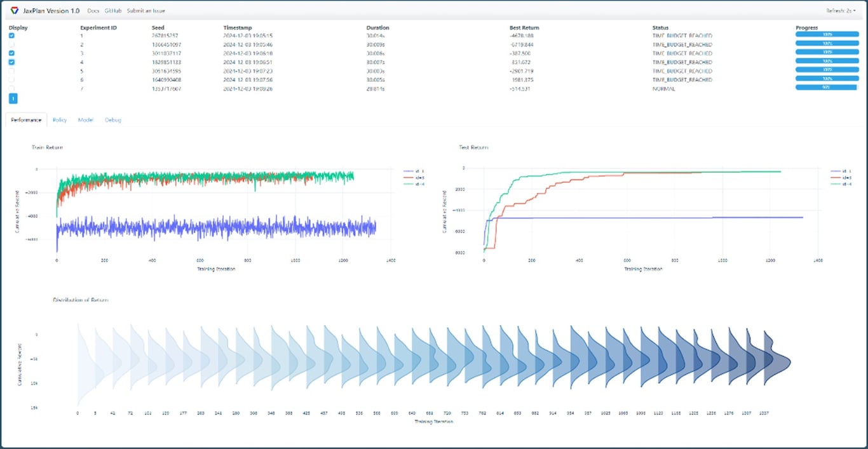The width and height of the screenshot is (868, 449).
Task: Enable Display checkbox for experiment 2
Action: [x=11, y=44]
